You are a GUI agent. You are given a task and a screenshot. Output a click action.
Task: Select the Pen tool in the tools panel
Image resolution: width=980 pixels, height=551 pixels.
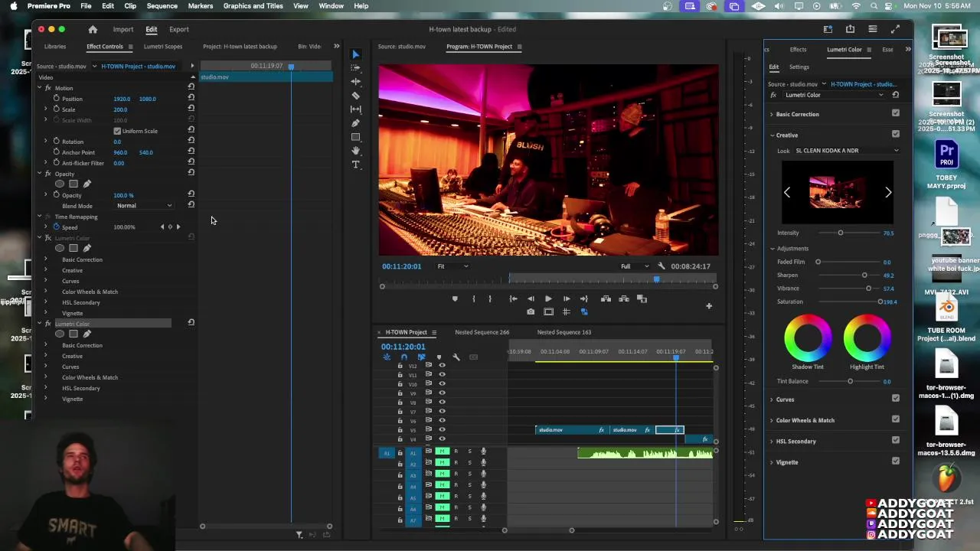(x=355, y=123)
